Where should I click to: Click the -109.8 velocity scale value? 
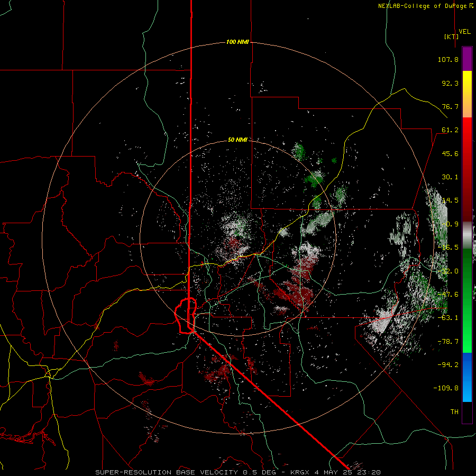(446, 388)
